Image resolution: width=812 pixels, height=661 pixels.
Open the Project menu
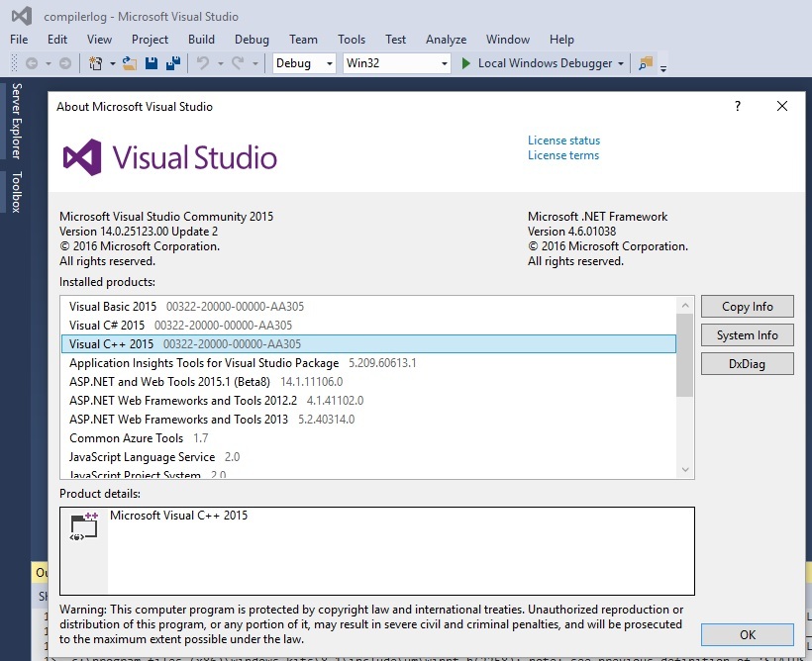[x=150, y=40]
